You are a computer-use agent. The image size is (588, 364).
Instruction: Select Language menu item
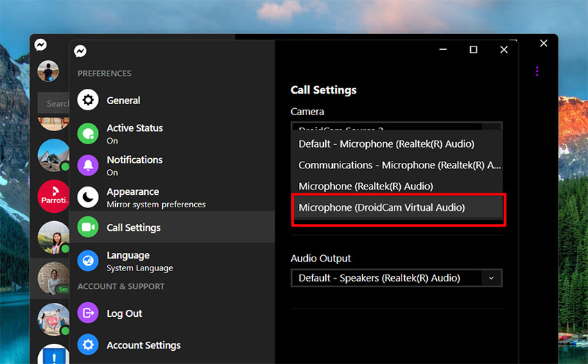click(x=172, y=261)
